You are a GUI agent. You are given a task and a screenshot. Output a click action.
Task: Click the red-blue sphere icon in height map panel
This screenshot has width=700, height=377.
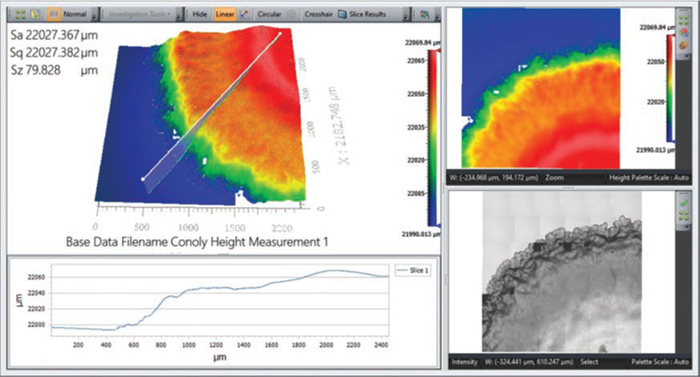(683, 33)
